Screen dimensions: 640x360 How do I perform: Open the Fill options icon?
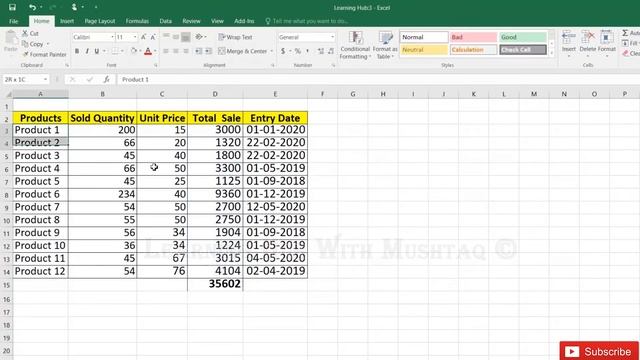[x=625, y=43]
